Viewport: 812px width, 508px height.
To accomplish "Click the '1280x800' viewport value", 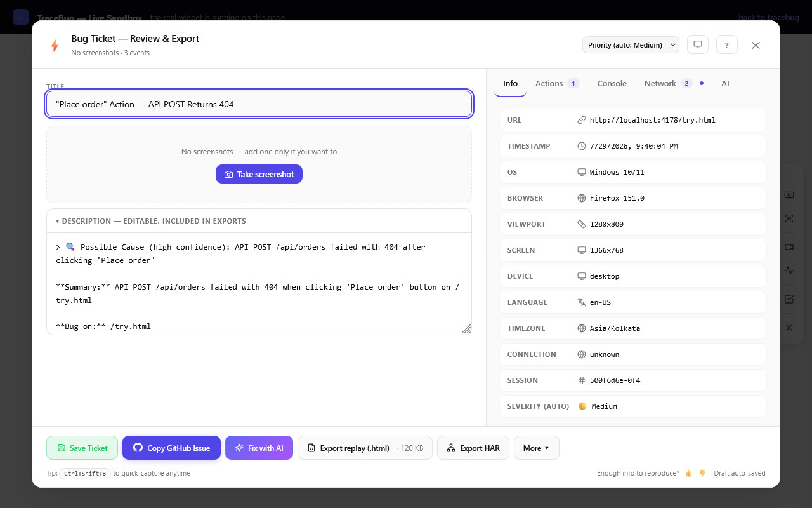I will pos(606,224).
